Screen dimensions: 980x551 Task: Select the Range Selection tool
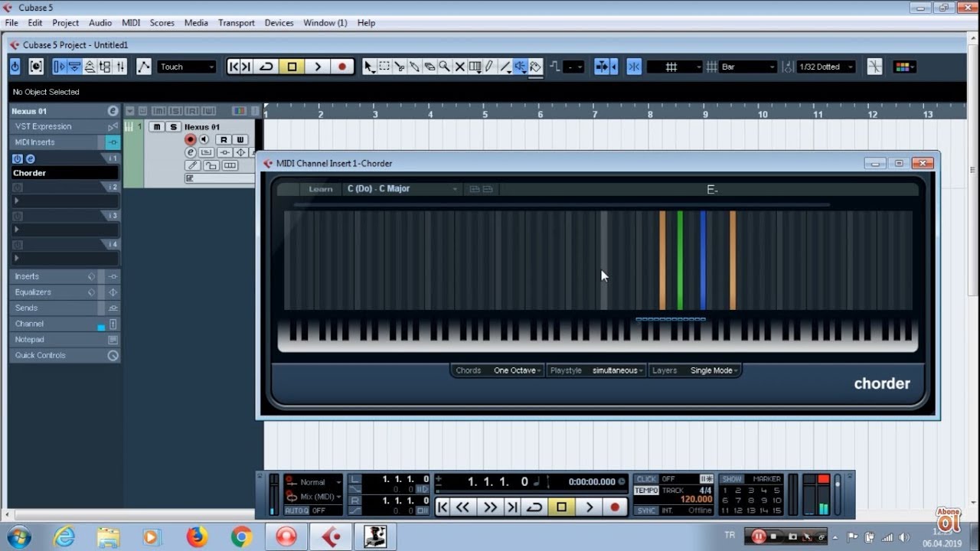click(x=384, y=67)
